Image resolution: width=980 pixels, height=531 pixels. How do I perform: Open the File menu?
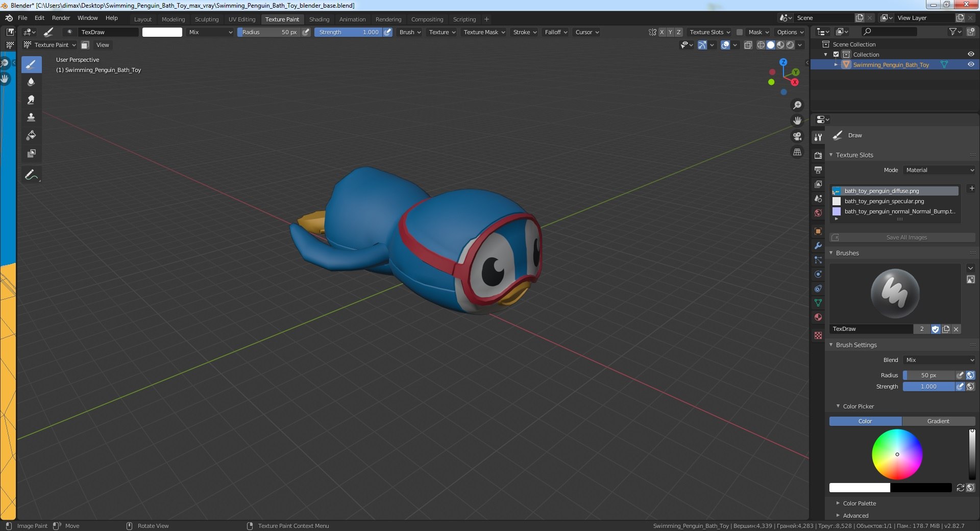click(22, 18)
